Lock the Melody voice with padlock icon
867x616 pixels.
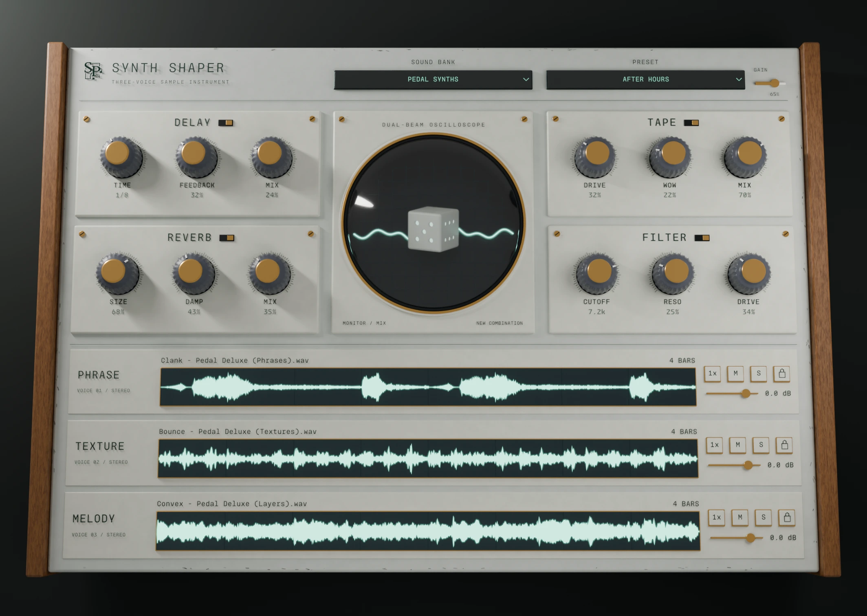pos(787,517)
